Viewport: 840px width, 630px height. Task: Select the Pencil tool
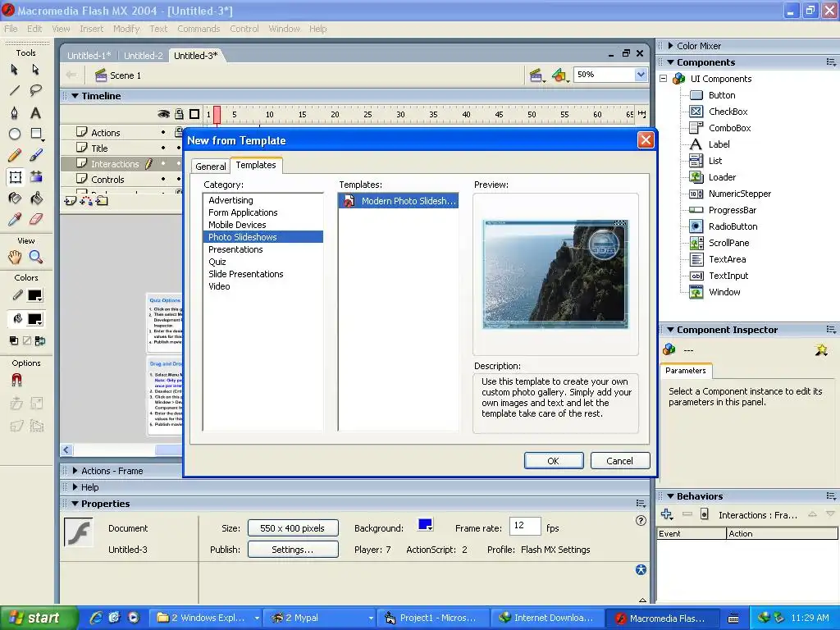pos(15,155)
